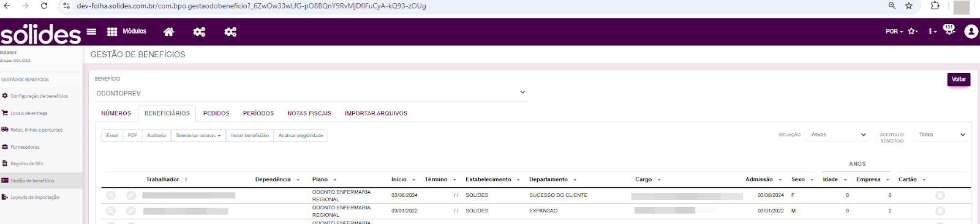
Task: Click magnifier icon on first beneficiary row
Action: (111, 195)
